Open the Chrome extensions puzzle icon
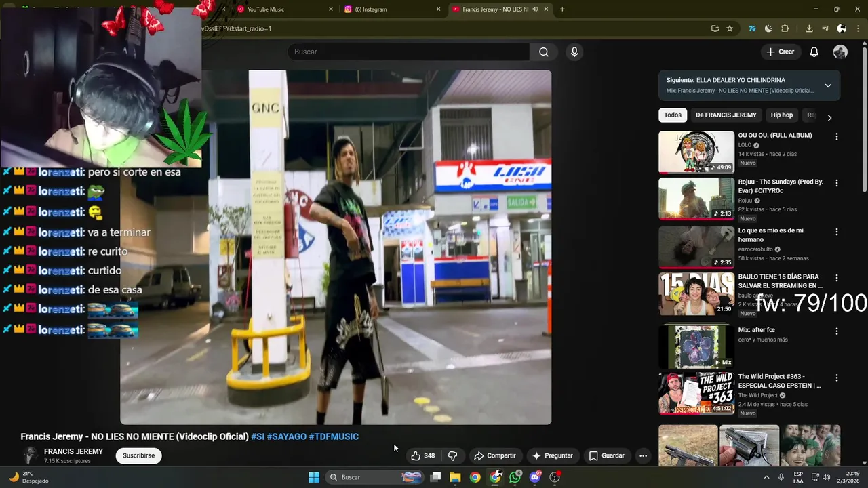Viewport: 868px width, 488px height. pos(785,28)
